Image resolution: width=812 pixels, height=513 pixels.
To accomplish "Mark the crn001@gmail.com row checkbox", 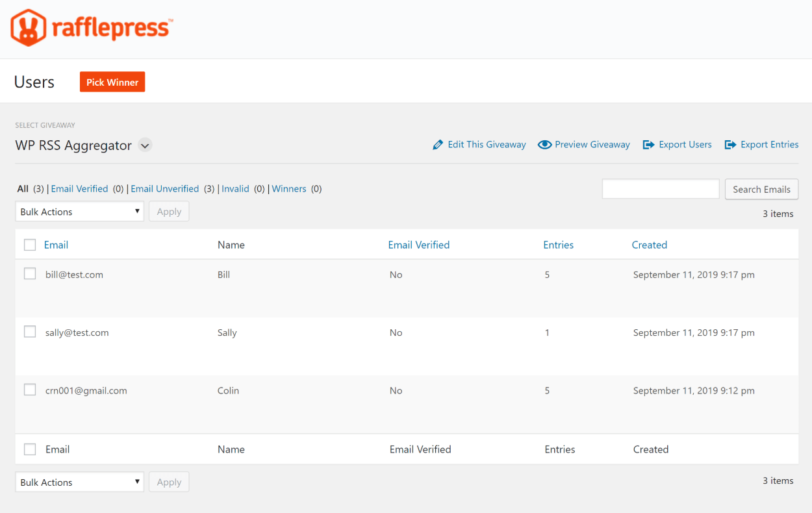I will [x=30, y=390].
